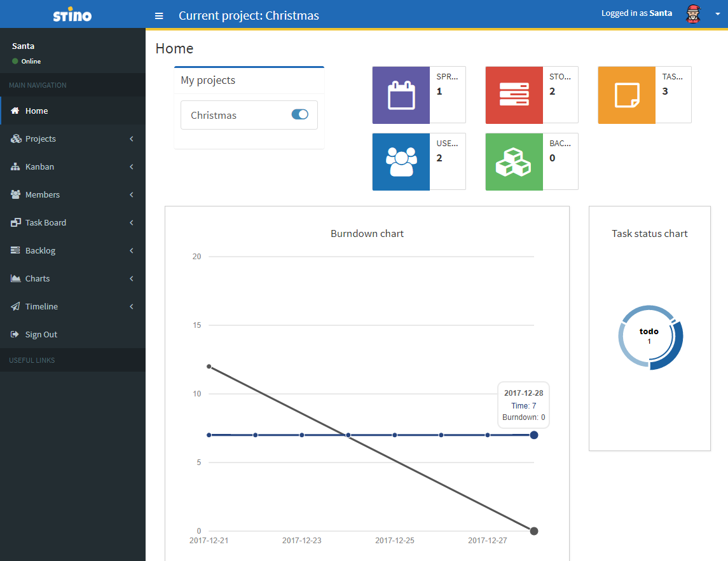Click 2017-12-28 tooltip box

[524, 405]
